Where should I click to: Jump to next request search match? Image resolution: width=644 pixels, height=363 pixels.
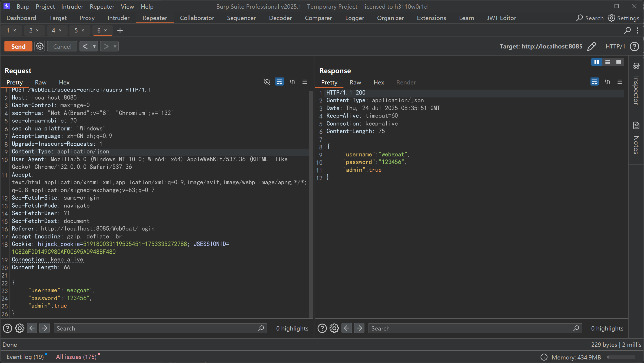pos(44,328)
